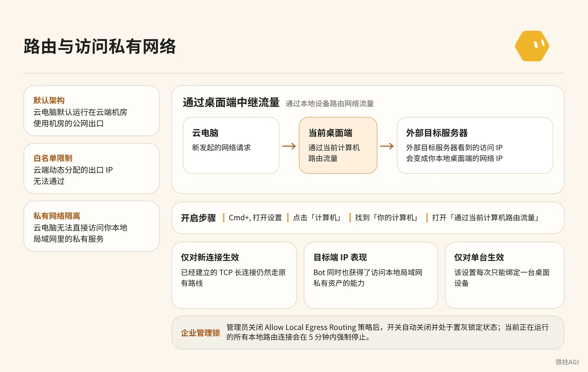Click the 开启步骤 label
The image size is (588, 372).
(198, 218)
